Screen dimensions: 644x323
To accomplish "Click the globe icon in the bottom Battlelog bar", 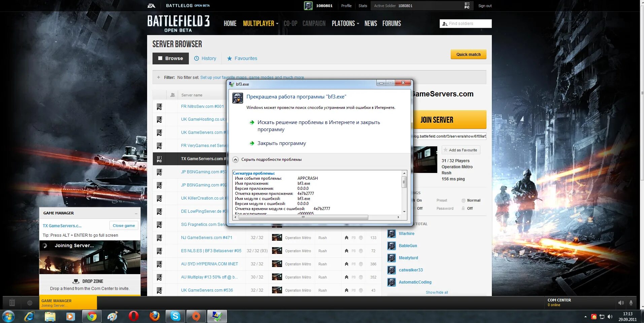I will 30,303.
